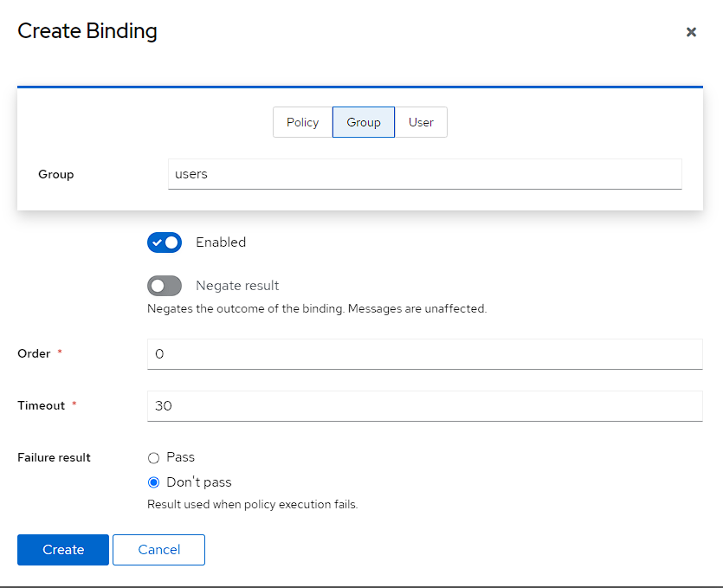The height and width of the screenshot is (588, 723).
Task: Focus the Timeout input field
Action: pos(424,405)
